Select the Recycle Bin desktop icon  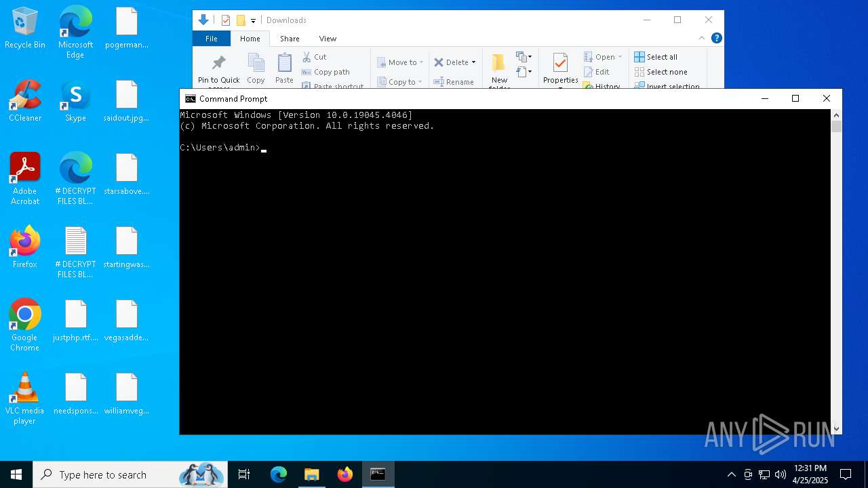pos(25,28)
